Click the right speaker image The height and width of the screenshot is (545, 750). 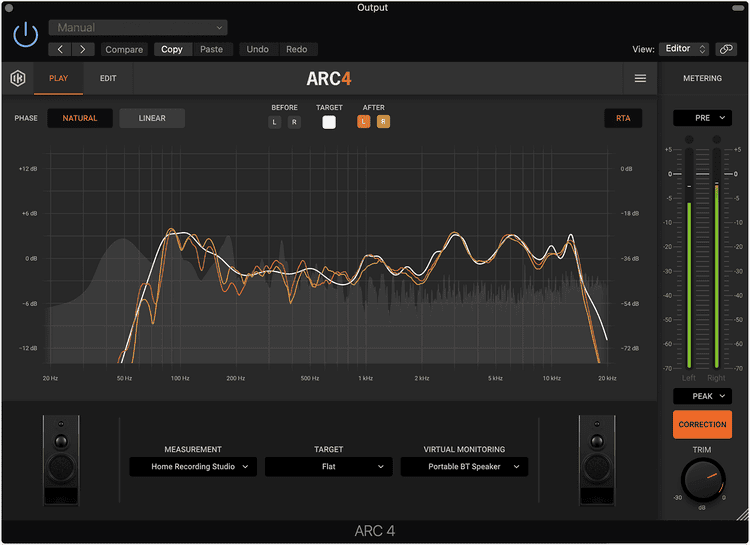pos(597,460)
